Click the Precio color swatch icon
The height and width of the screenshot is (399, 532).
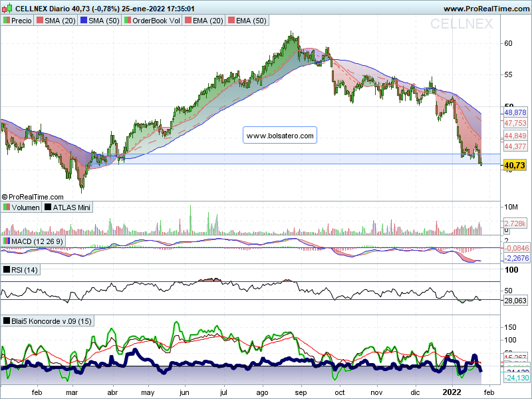[7, 21]
